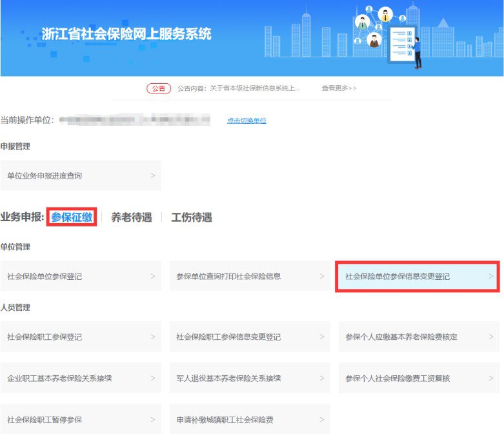Click the red 公告 announcement badge
504x434 pixels.
pos(158,88)
